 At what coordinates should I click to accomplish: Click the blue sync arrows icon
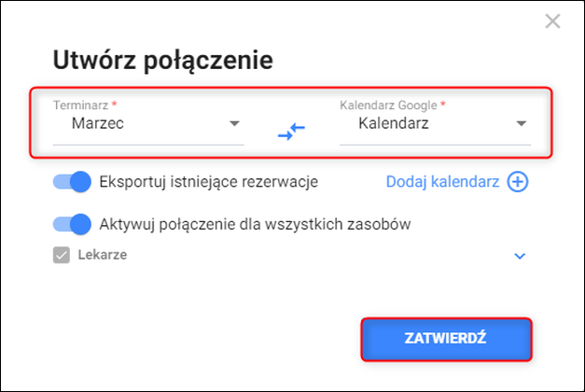[x=291, y=132]
